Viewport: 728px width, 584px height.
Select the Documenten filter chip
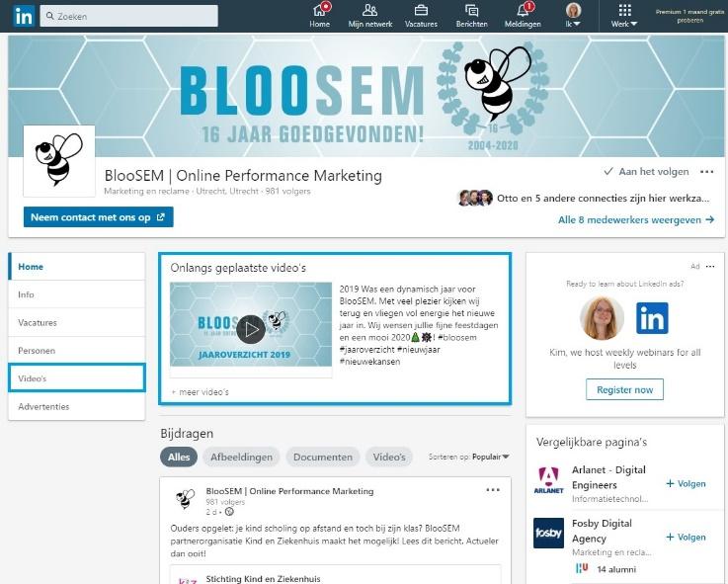coord(323,457)
